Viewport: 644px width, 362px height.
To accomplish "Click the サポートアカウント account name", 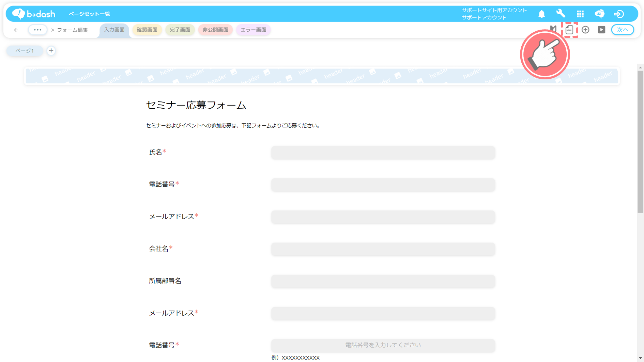I will point(484,17).
